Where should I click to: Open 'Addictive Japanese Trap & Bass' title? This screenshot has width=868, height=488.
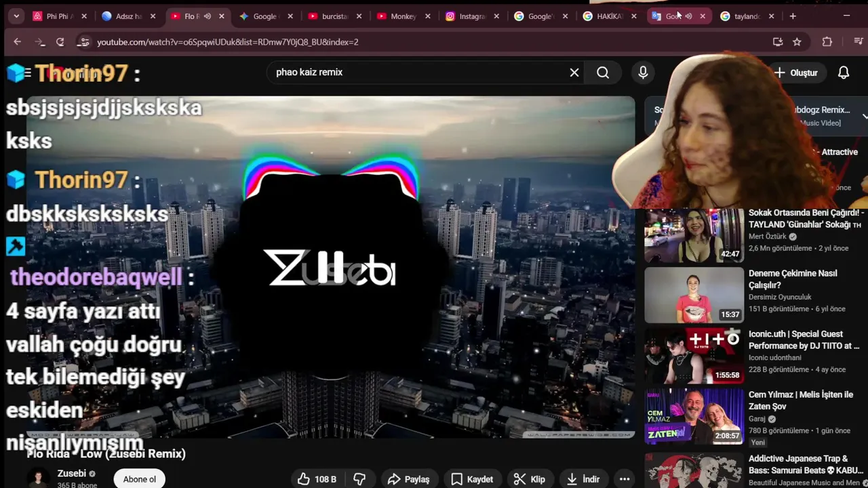[806, 464]
